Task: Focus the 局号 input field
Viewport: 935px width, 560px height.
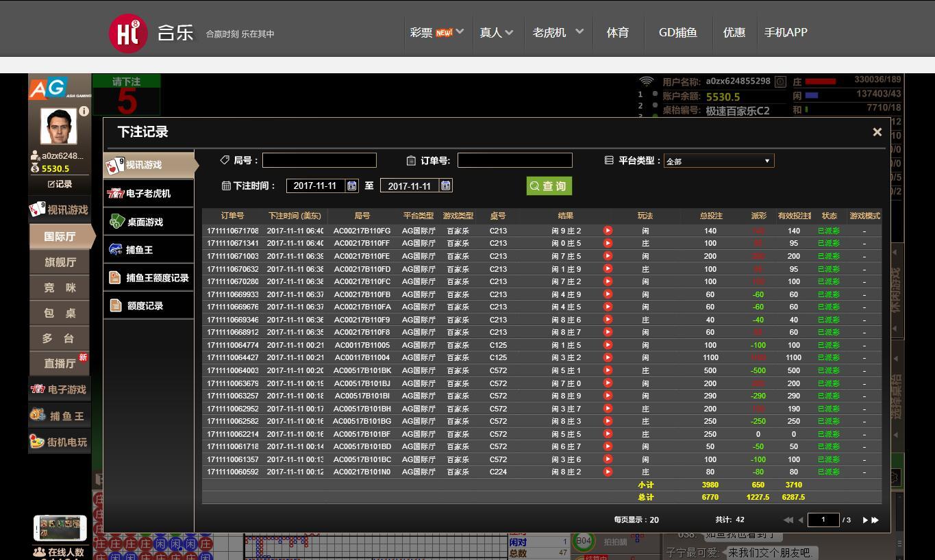Action: point(319,160)
